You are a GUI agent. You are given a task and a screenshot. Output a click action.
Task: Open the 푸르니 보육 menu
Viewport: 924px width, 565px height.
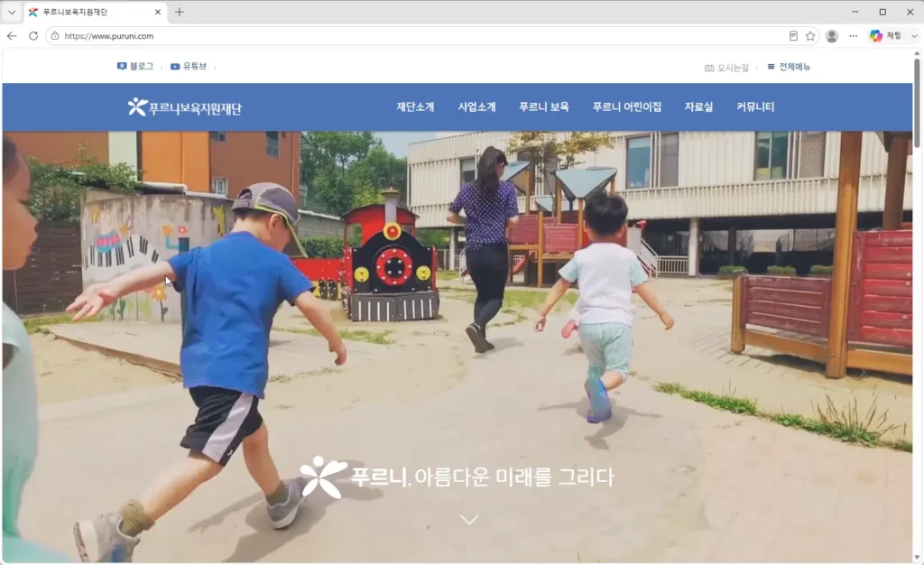544,107
